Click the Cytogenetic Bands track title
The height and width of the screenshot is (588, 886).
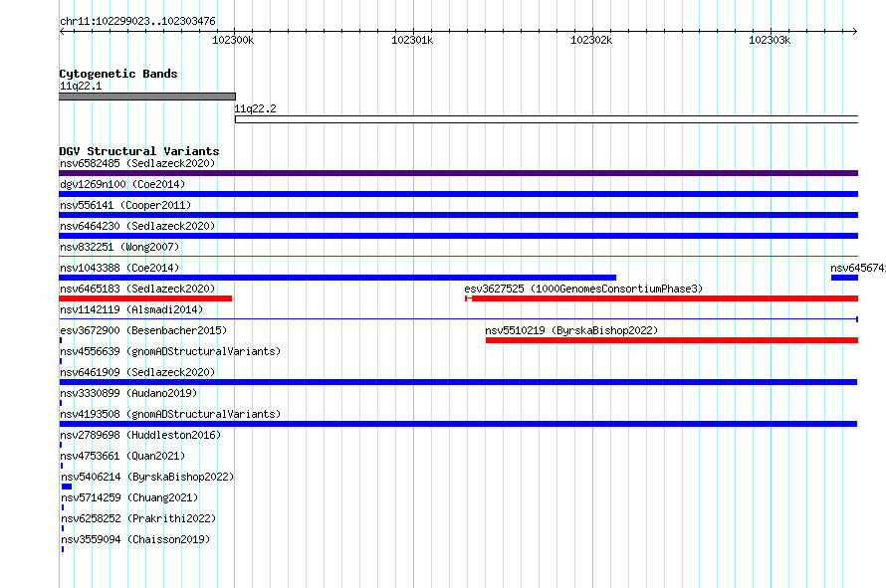(x=118, y=74)
